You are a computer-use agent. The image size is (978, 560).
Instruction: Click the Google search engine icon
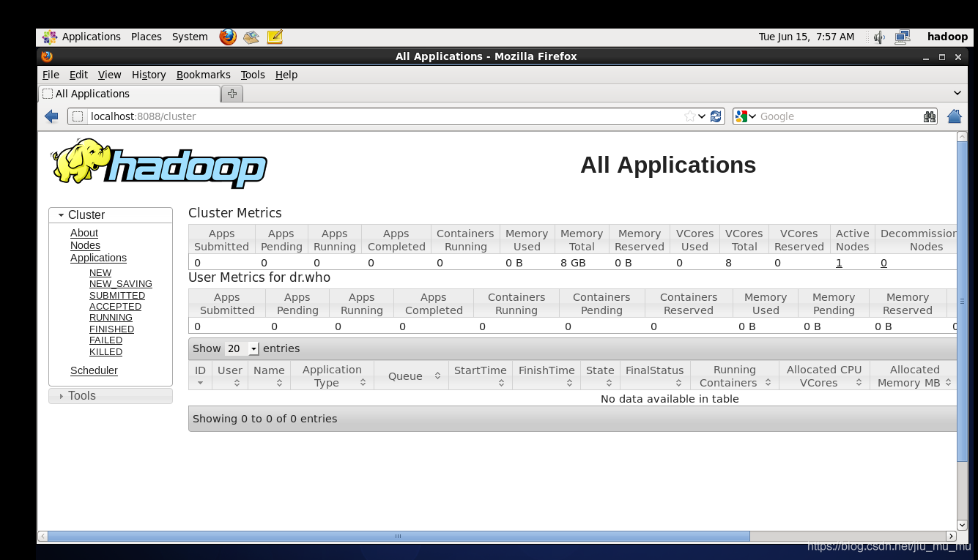741,116
